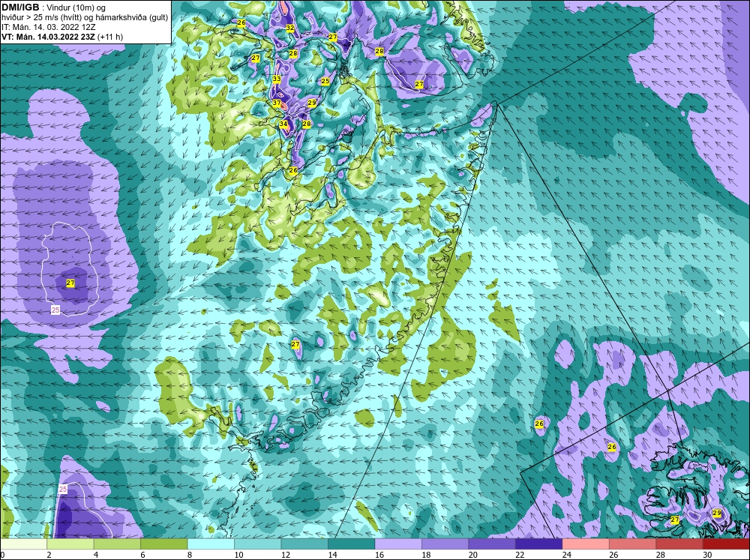The height and width of the screenshot is (560, 750).
Task: Select the 6–8 m/s olive green legend swatch
Action: click(x=164, y=544)
